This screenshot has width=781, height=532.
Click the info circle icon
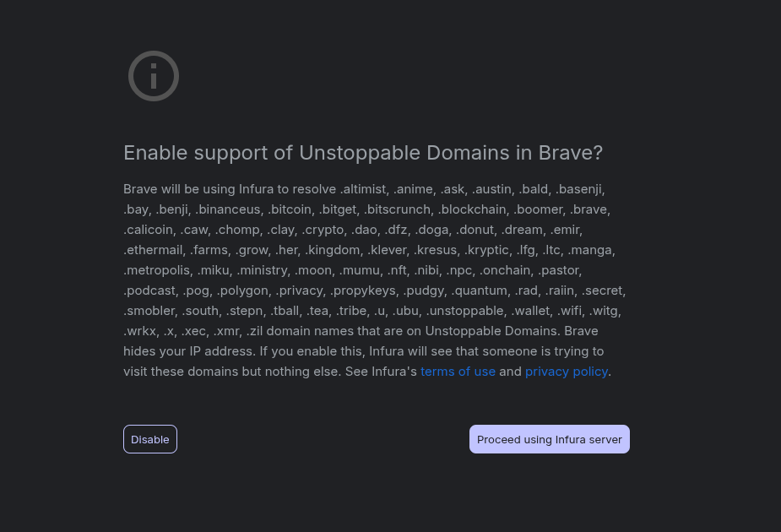pyautogui.click(x=154, y=76)
